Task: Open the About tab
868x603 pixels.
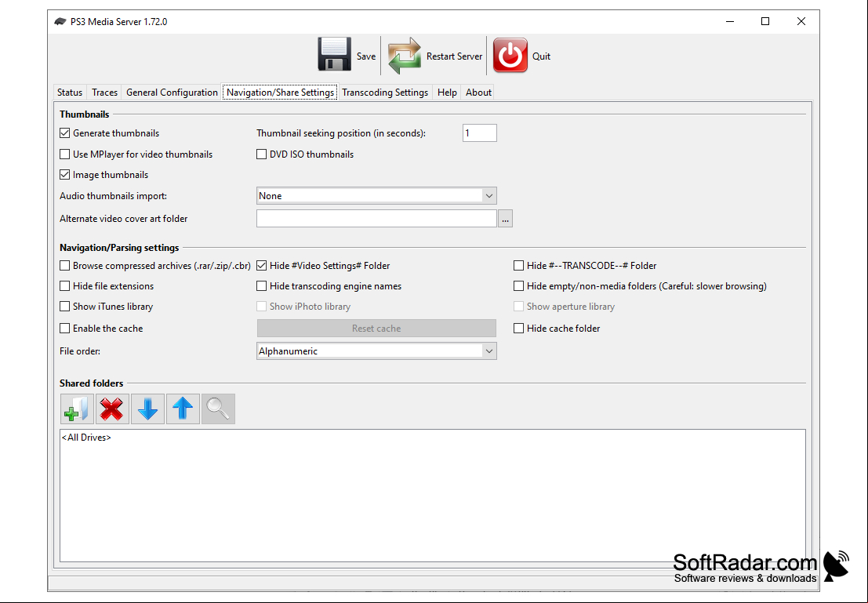Action: (478, 92)
